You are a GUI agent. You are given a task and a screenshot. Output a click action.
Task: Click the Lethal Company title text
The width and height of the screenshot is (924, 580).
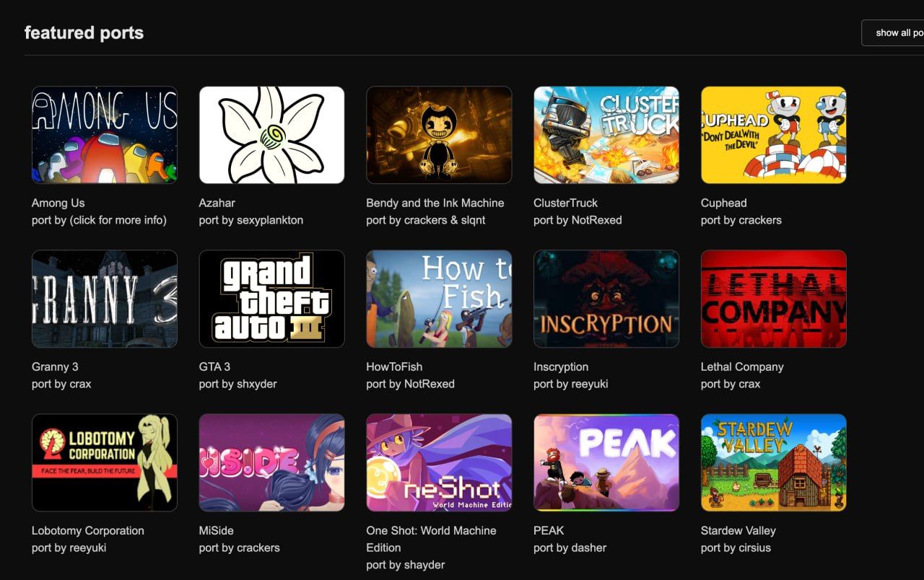pyautogui.click(x=742, y=366)
